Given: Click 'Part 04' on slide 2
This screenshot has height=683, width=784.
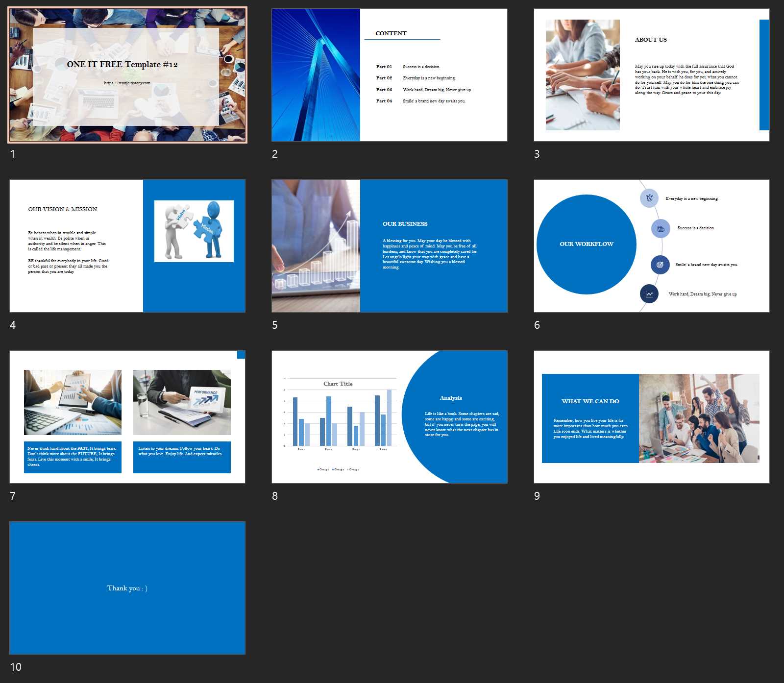Looking at the screenshot, I should coord(384,101).
